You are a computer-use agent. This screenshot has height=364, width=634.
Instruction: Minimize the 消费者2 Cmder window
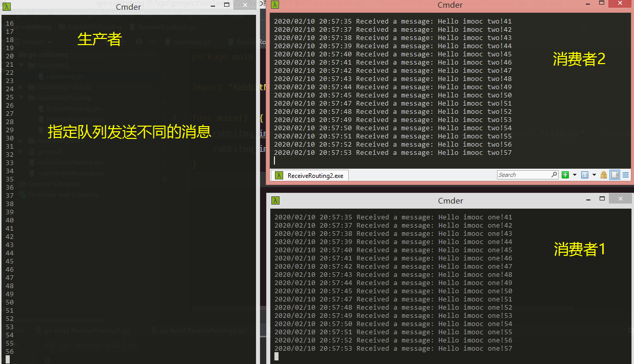click(x=588, y=5)
